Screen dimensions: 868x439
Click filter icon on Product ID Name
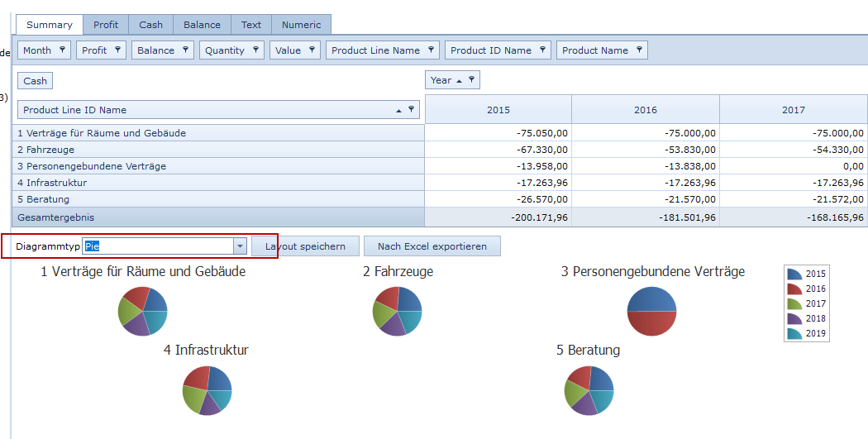(543, 50)
